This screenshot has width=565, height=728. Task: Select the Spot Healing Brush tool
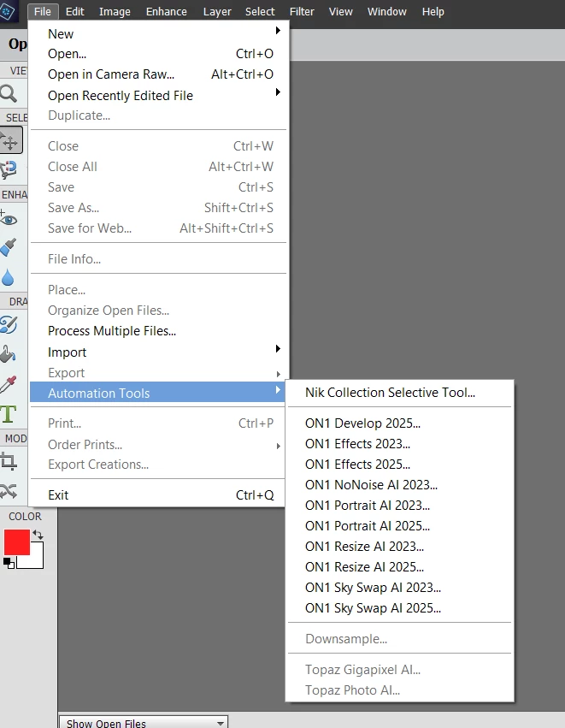9,247
